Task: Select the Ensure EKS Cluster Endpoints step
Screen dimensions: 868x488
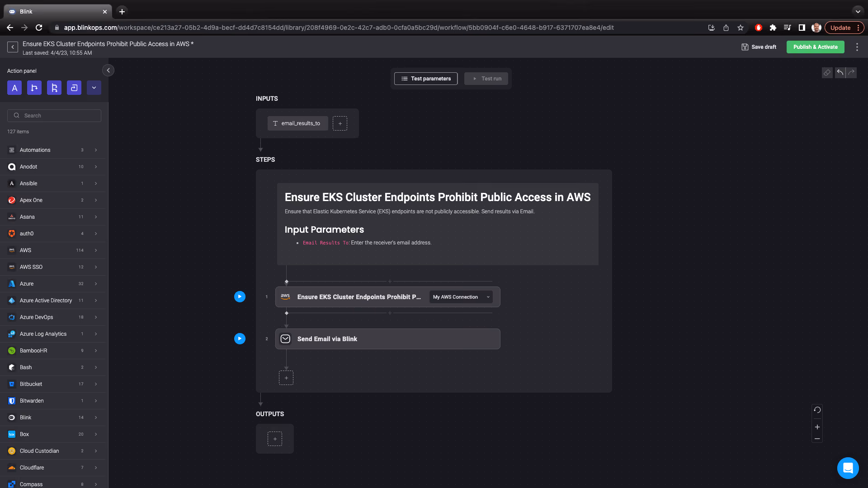Action: [388, 297]
